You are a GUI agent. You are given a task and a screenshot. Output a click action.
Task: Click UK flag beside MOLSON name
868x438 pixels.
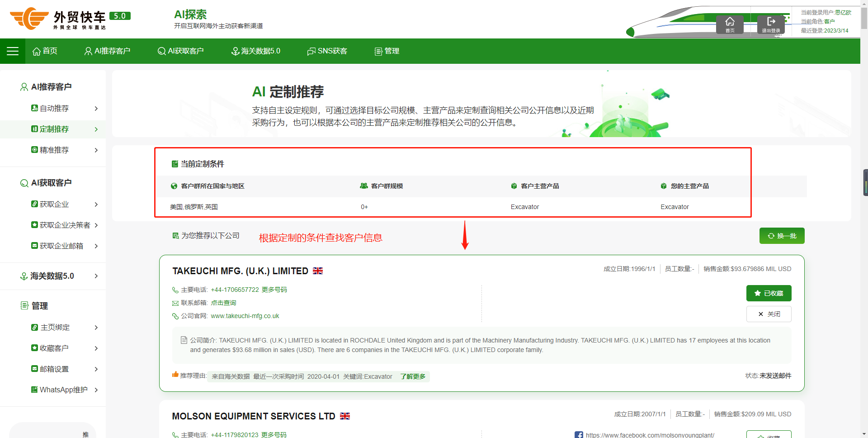coord(345,416)
